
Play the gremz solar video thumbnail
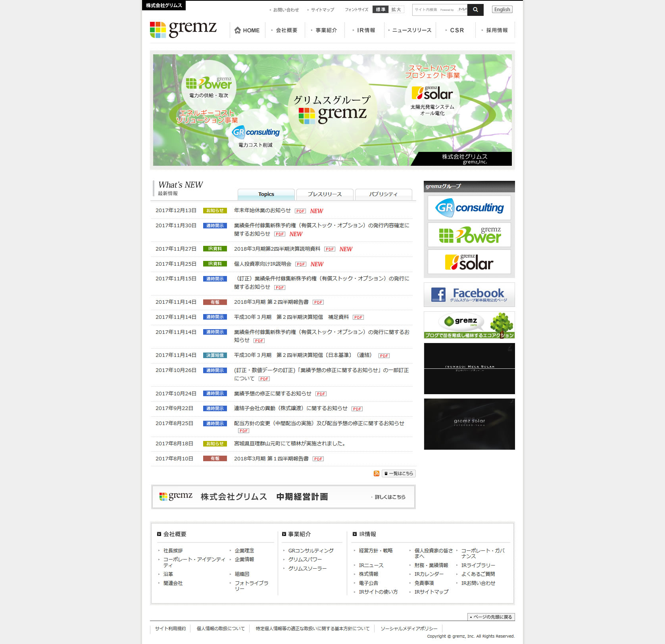[x=469, y=424]
